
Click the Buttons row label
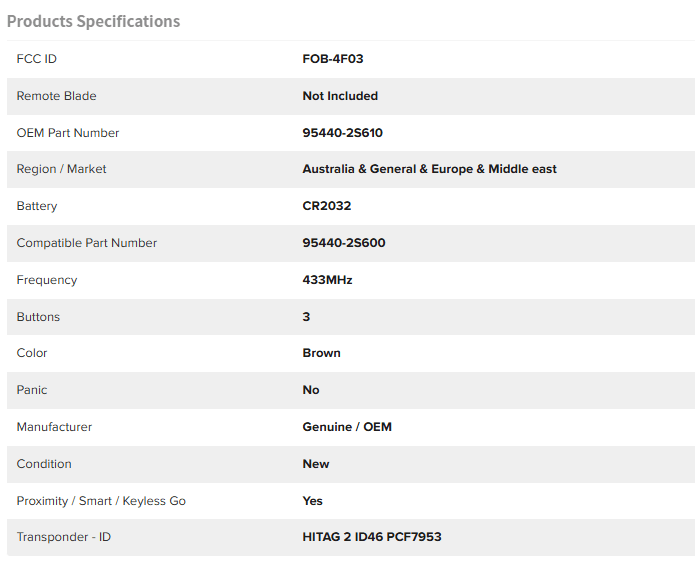(x=39, y=317)
